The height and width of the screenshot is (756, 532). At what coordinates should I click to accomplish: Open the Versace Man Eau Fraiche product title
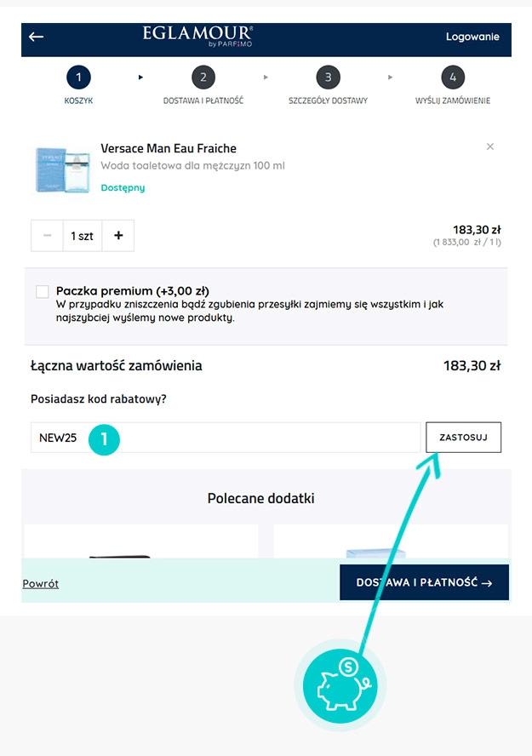pos(169,149)
